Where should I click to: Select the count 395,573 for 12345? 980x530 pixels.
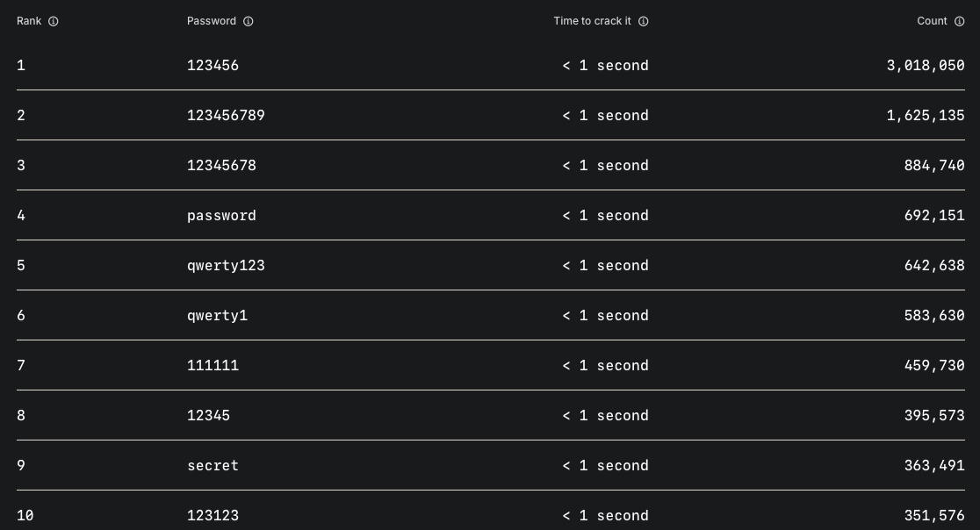point(934,415)
